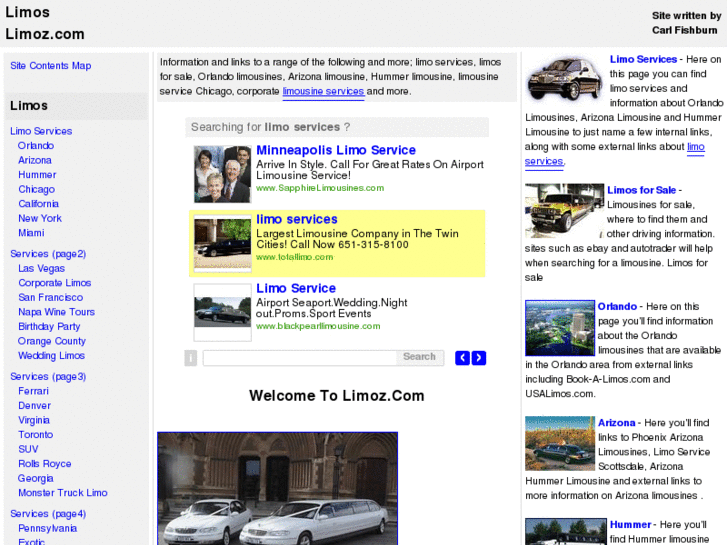Click the next ads arrow button
727x545 pixels.
click(479, 358)
